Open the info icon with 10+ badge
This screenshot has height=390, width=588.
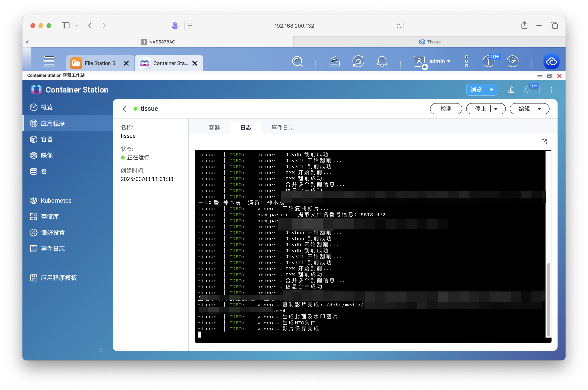point(488,61)
